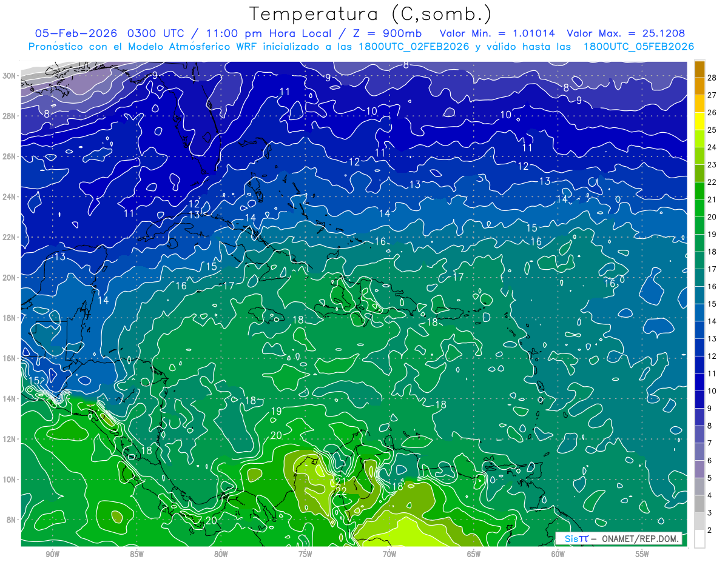The height and width of the screenshot is (562, 728).
Task: Click the brown colorbar swatch above 28
Action: tap(700, 69)
